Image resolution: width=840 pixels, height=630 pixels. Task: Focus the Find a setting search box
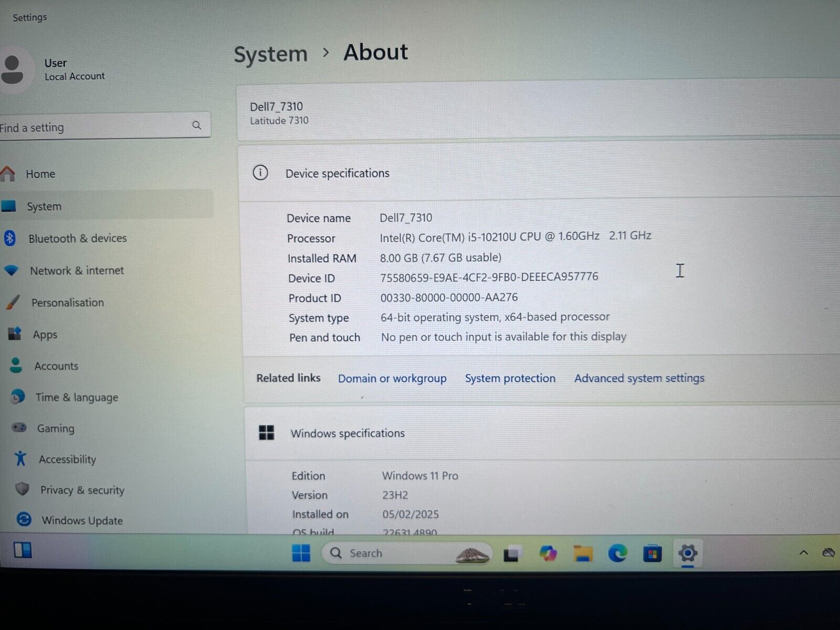105,127
